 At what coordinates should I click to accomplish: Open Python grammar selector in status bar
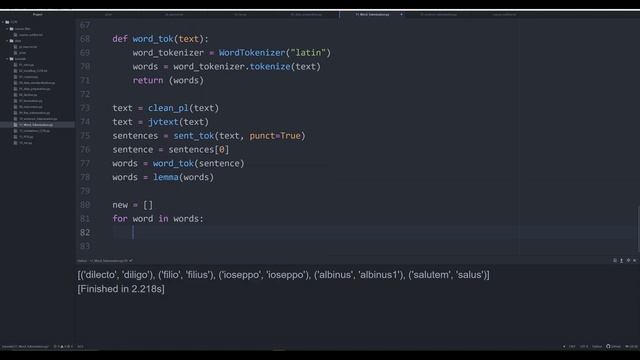click(597, 347)
